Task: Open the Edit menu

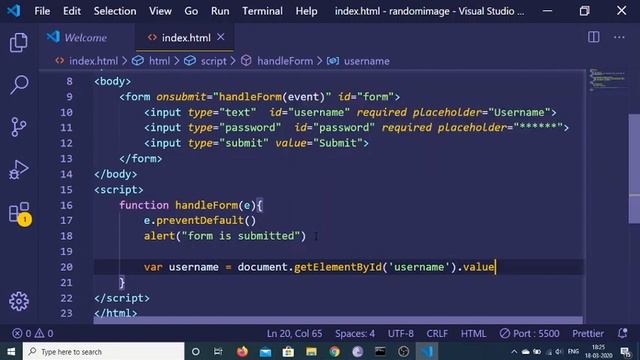Action: click(72, 11)
